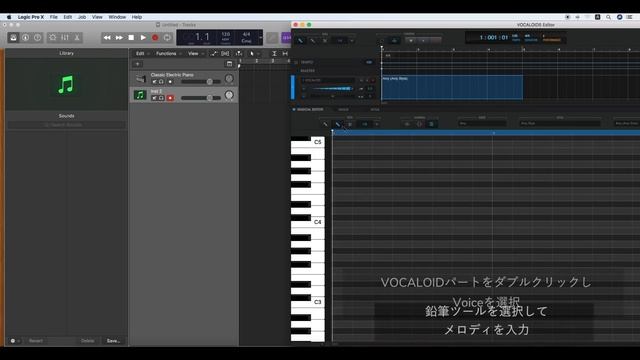Toggle Show Flex icon in Tracks menu bar
Screen dimensions: 640x360
[x=225, y=53]
